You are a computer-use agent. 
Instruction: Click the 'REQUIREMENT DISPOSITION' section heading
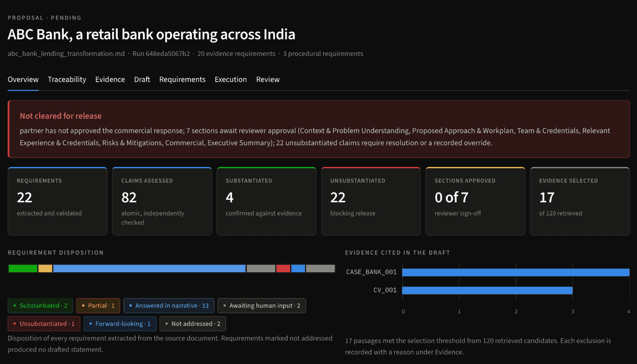(56, 253)
